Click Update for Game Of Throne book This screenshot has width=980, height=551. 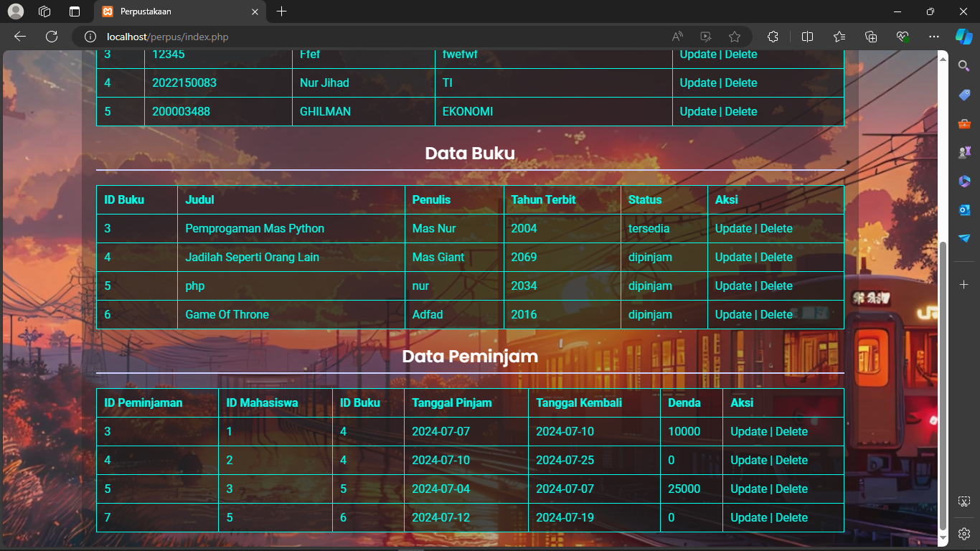(x=732, y=314)
